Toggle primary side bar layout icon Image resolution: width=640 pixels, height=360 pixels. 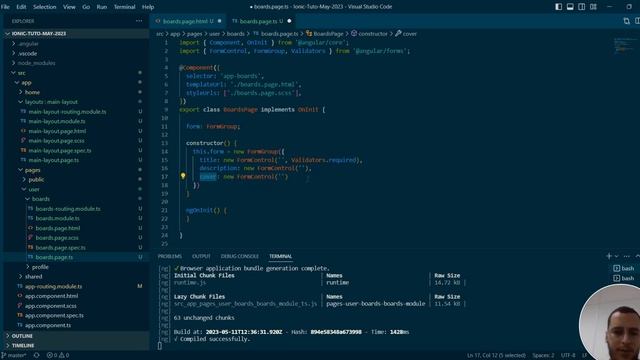click(x=559, y=7)
